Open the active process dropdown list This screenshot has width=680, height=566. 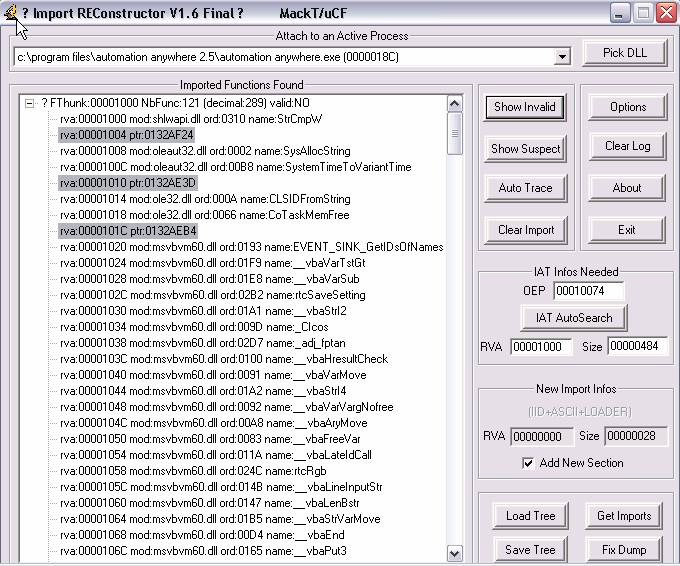(x=562, y=57)
